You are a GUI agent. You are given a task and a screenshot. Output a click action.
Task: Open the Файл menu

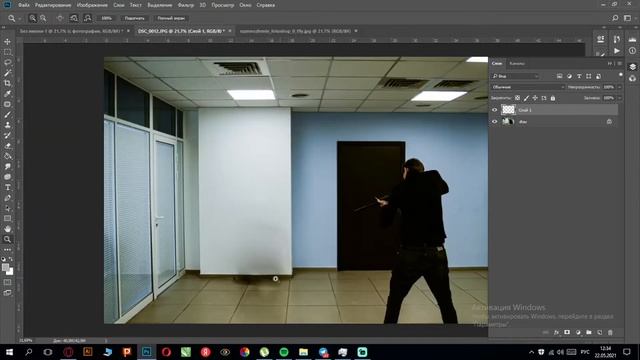24,5
